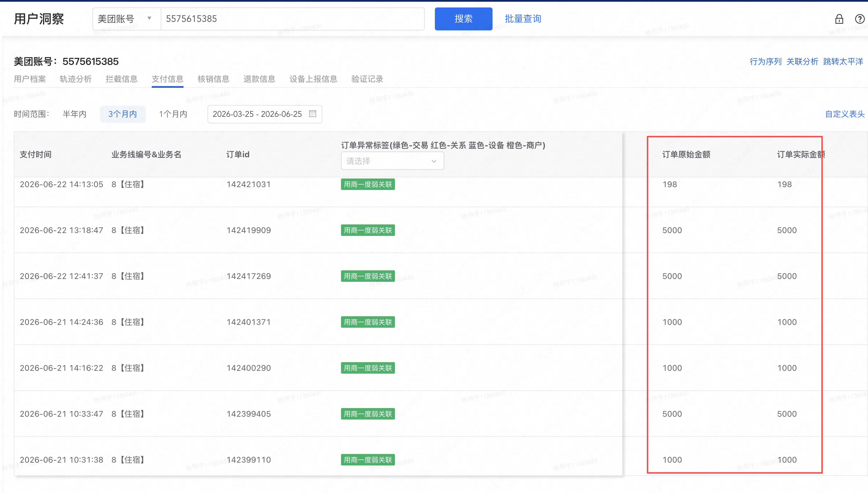Click the 订单id column header
Image resolution: width=868 pixels, height=493 pixels.
(238, 154)
